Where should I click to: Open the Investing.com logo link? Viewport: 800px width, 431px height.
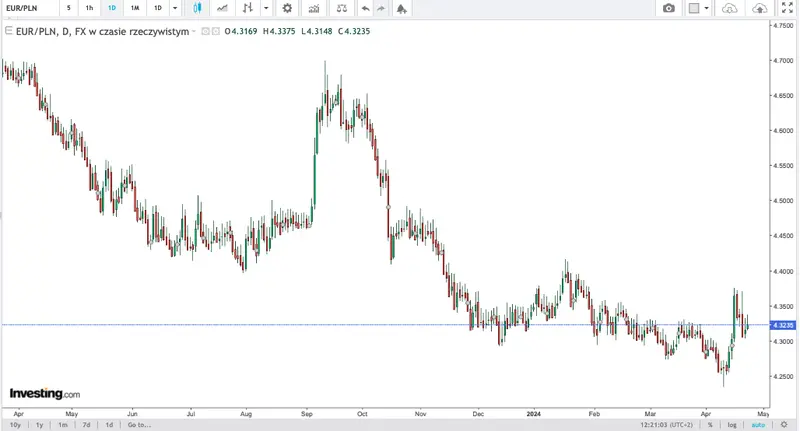[x=45, y=393]
